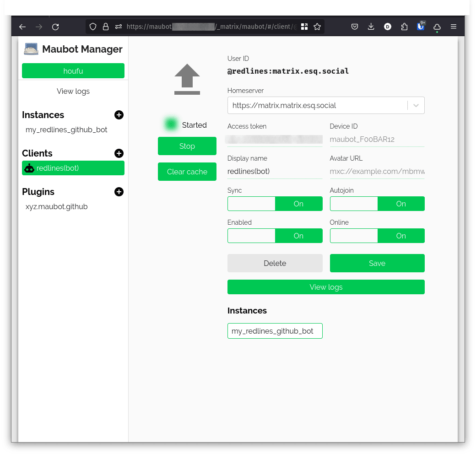Click the cloud extension icon in the toolbar
Image resolution: width=476 pixels, height=454 pixels.
tap(437, 27)
